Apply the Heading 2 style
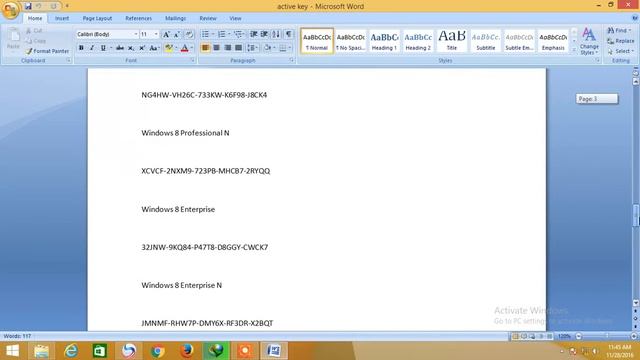This screenshot has height=360, width=640. (418, 40)
